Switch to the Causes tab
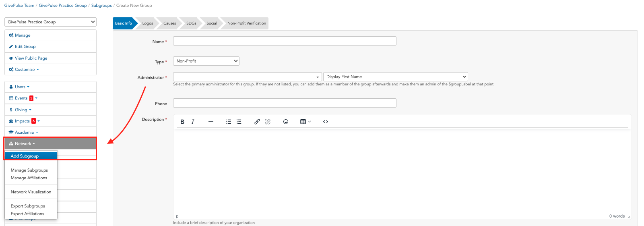644x226 pixels. [x=169, y=23]
